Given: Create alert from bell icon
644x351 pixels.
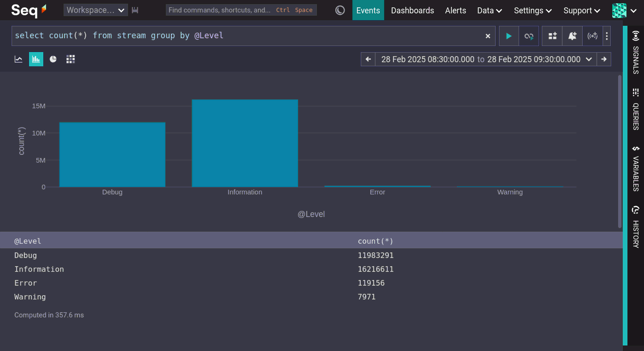Looking at the screenshot, I should (572, 36).
